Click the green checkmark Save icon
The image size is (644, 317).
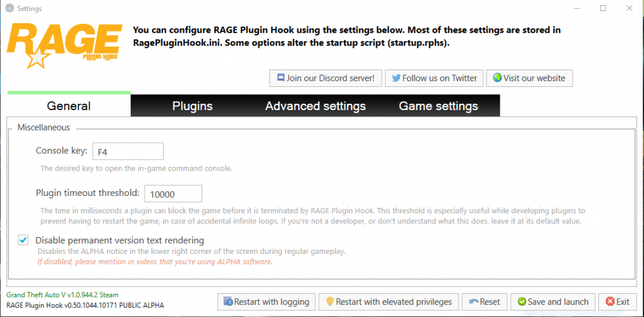point(521,302)
